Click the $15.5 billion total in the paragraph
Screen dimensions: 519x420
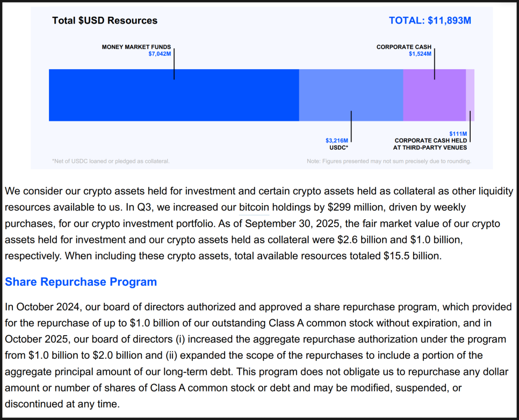[412, 256]
